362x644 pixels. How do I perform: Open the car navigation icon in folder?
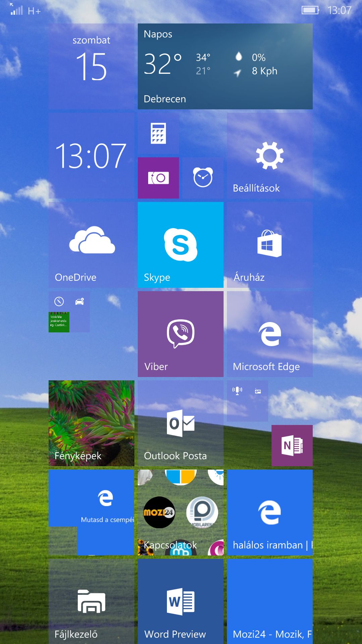point(79,302)
